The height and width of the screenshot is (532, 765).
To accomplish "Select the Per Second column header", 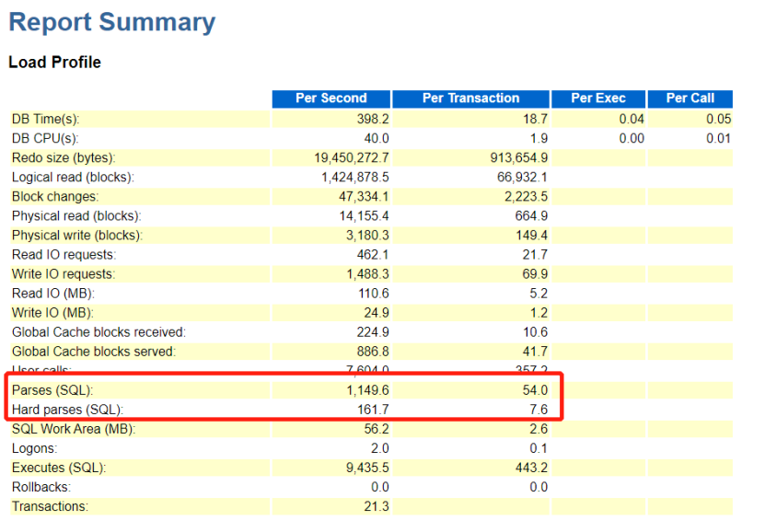I will [x=330, y=98].
